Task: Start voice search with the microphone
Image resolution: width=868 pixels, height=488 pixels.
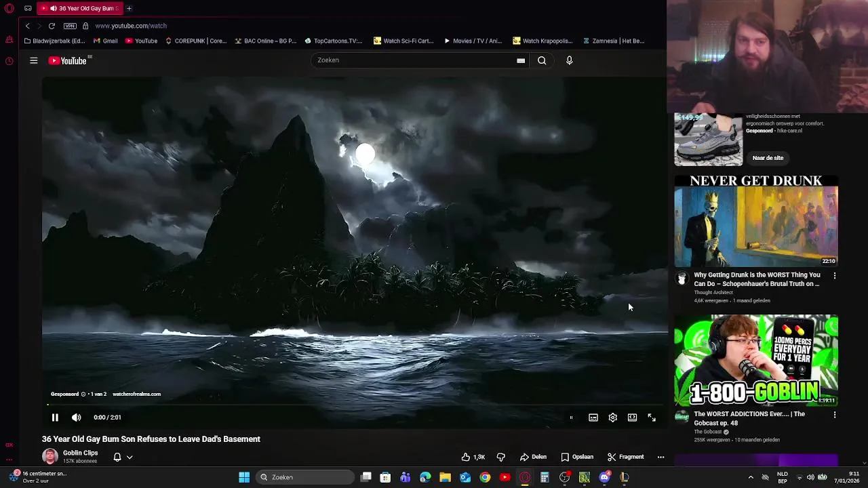Action: click(570, 60)
